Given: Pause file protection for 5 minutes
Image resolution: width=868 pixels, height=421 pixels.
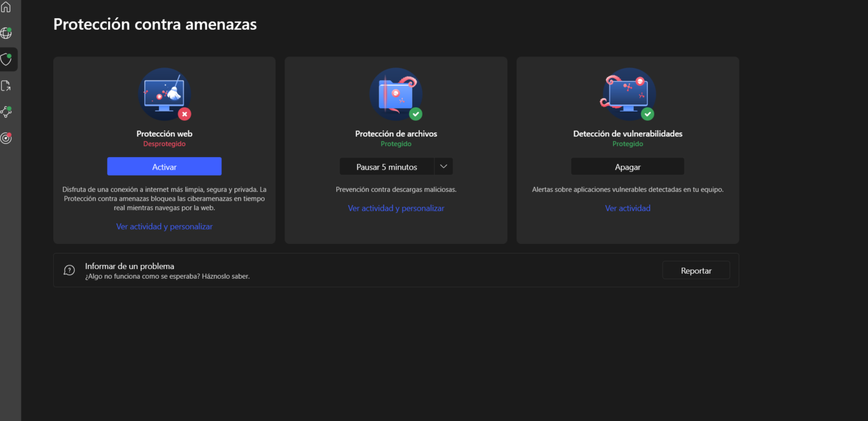Looking at the screenshot, I should (x=387, y=167).
